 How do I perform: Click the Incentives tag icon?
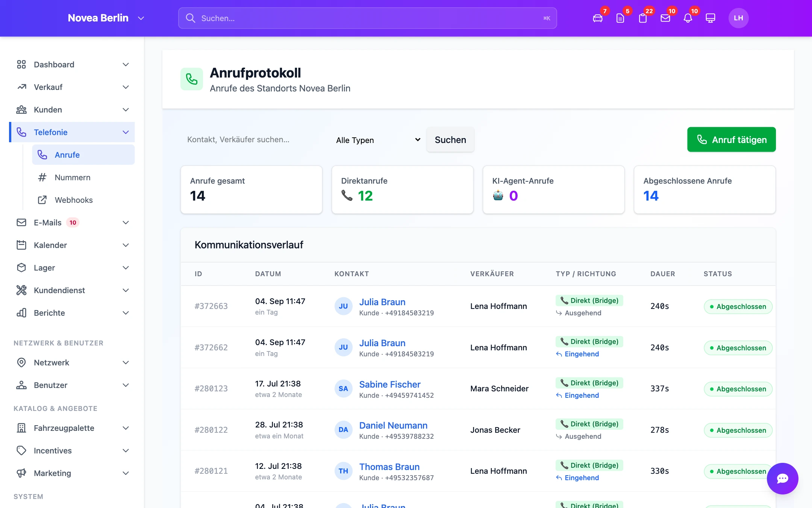click(21, 450)
